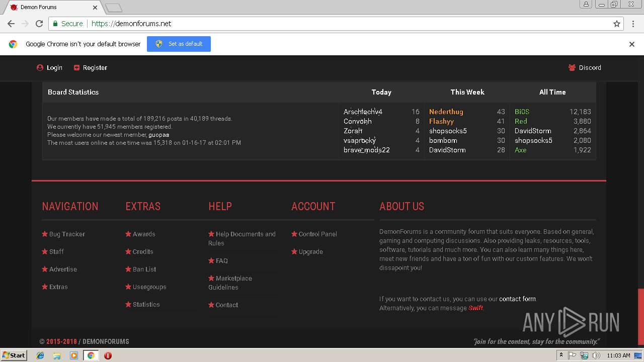Open bombom profile in This Week

pos(443,140)
